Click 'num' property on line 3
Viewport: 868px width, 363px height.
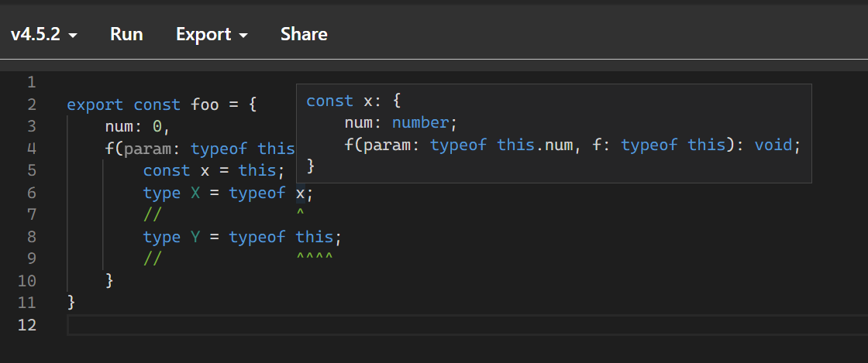click(119, 126)
